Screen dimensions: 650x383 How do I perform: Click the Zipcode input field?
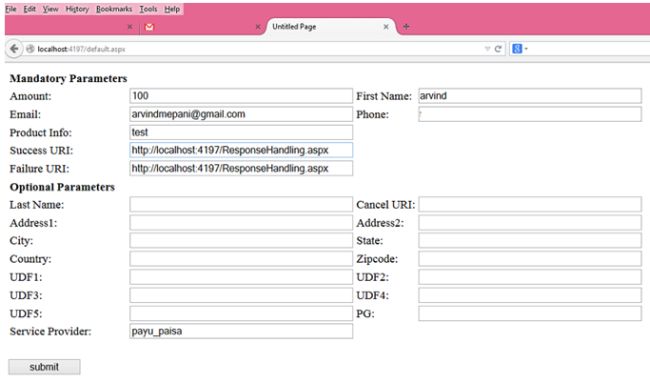[x=530, y=259]
